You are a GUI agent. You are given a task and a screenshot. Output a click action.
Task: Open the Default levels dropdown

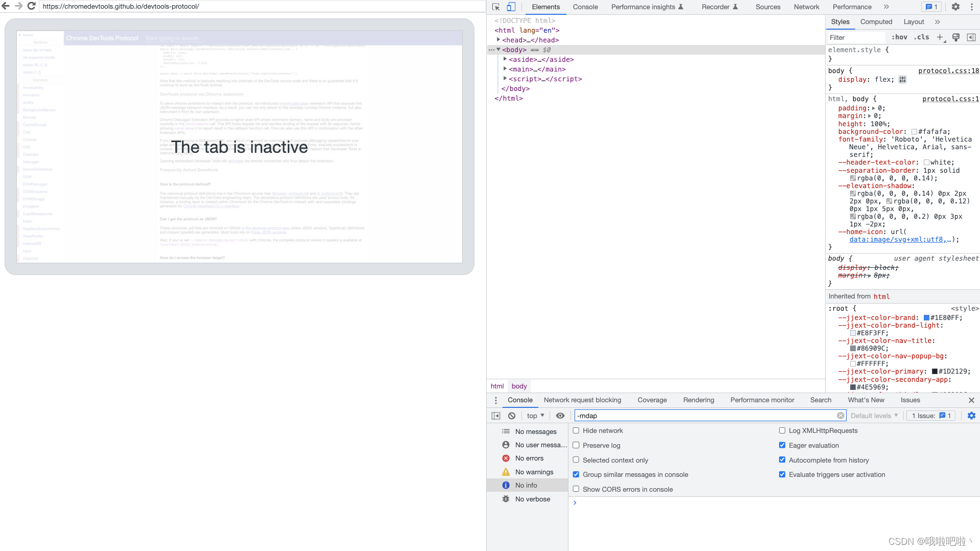click(874, 416)
